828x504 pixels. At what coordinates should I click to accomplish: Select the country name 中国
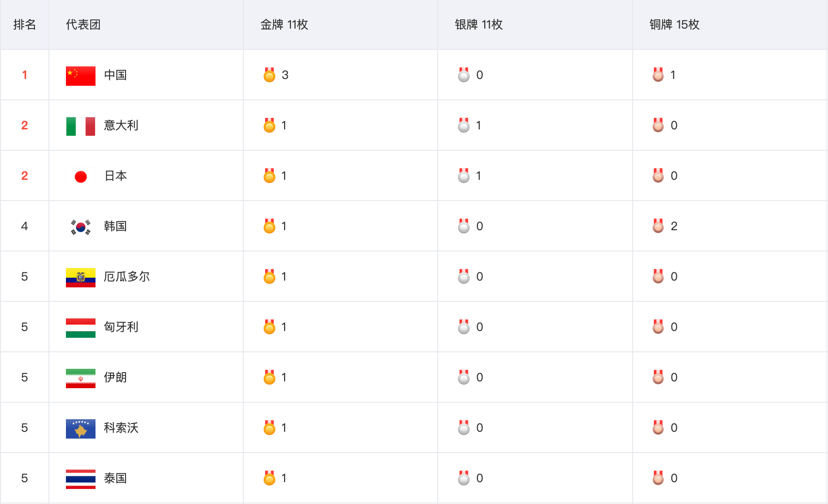click(115, 75)
